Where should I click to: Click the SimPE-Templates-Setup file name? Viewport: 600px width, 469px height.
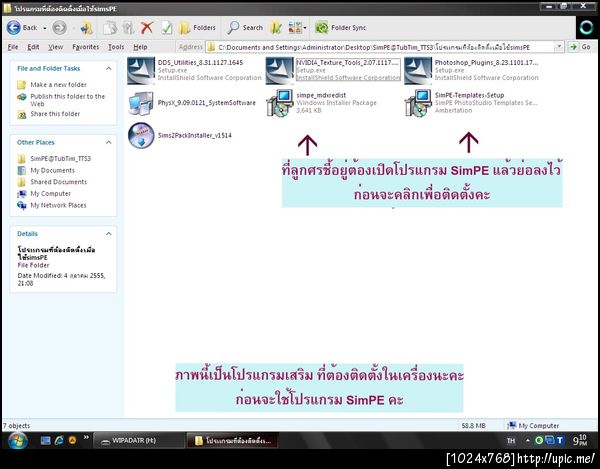point(469,95)
